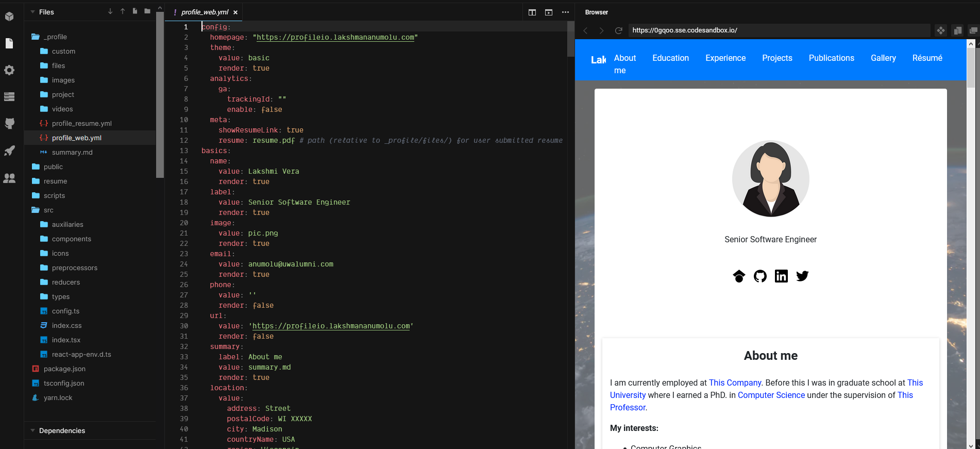
Task: Open the Live collaboration people icon
Action: 9,178
